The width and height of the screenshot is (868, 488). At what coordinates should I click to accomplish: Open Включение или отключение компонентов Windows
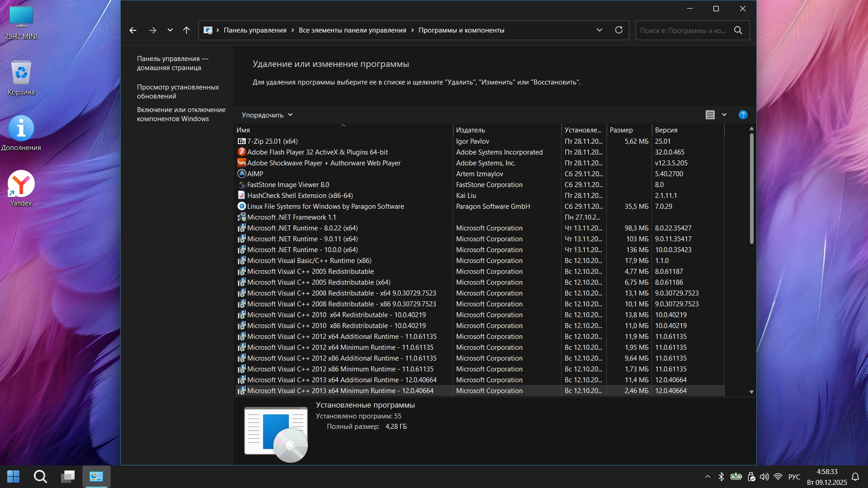[181, 114]
